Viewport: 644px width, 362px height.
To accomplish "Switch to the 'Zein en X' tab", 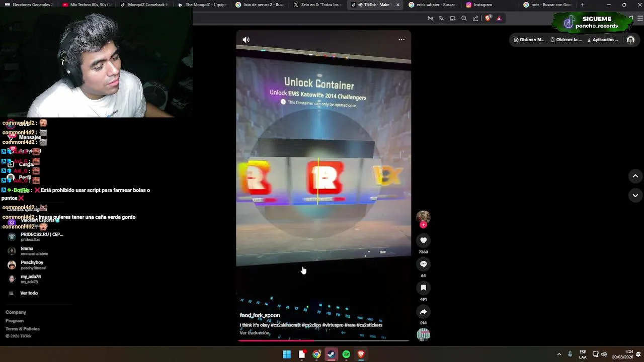I will tap(317, 5).
